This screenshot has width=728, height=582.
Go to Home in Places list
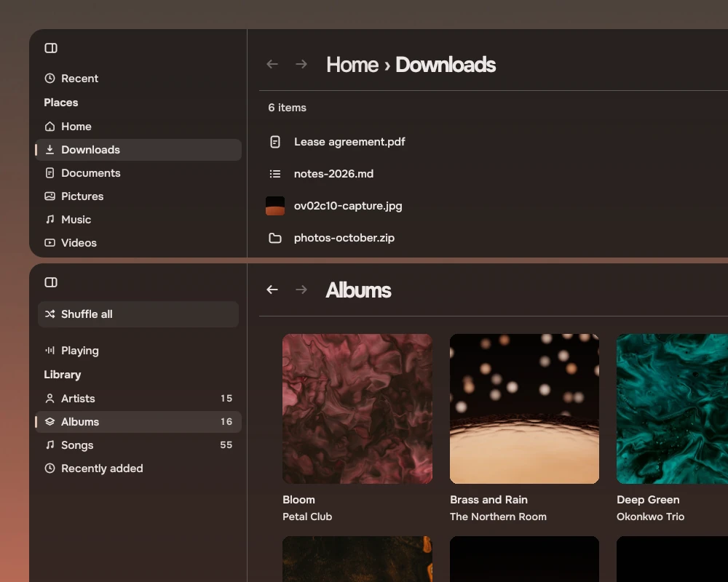pyautogui.click(x=138, y=127)
